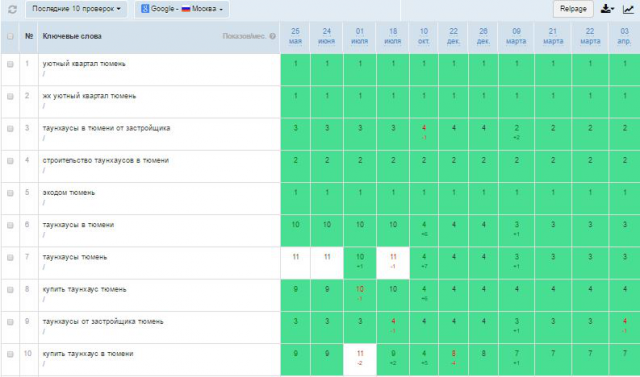Click the 01 июля date column header
The image size is (640, 377).
click(360, 36)
